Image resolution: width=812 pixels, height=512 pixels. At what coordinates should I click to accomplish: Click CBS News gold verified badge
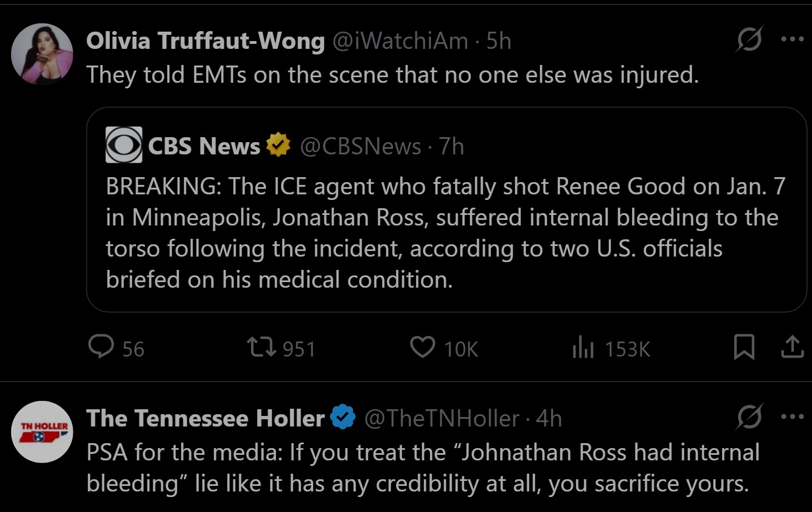click(278, 145)
